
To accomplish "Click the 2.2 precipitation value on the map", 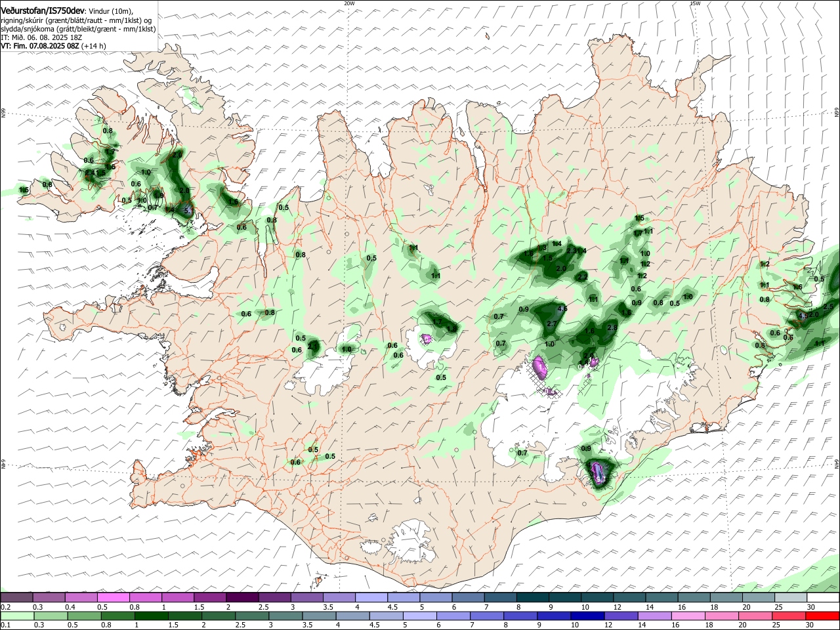I will click(582, 278).
